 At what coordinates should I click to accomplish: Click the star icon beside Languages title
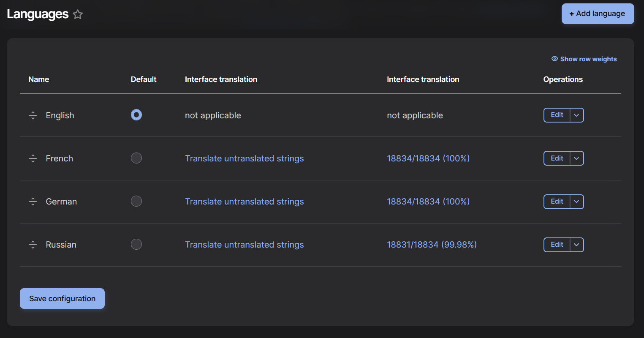(78, 14)
